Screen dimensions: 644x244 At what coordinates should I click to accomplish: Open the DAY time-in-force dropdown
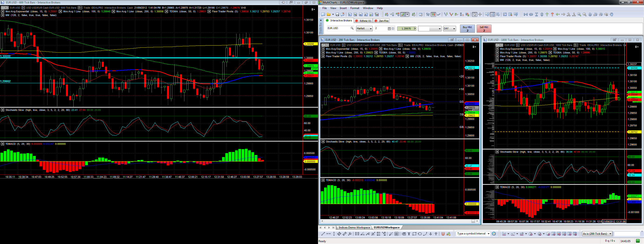coord(449,29)
